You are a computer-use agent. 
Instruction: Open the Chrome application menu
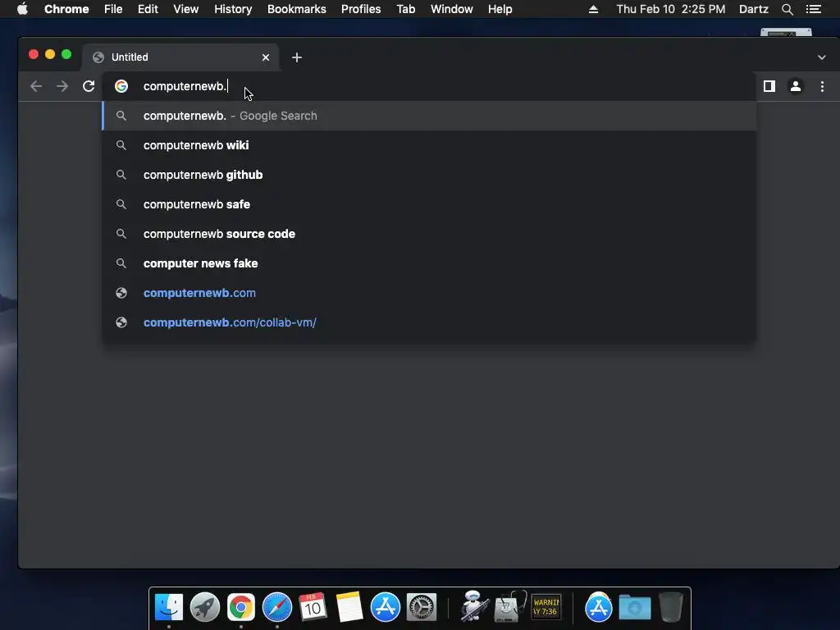[x=66, y=9]
